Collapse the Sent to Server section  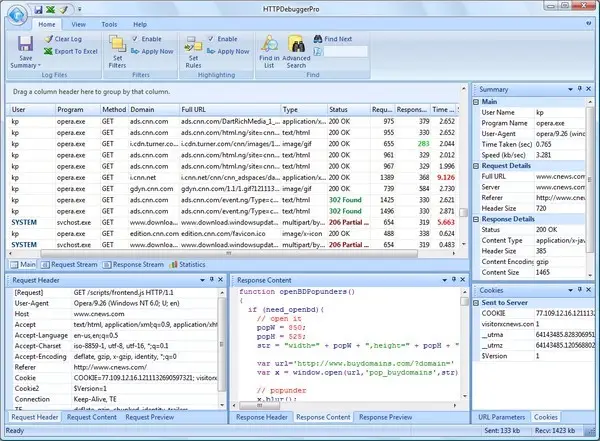point(474,301)
